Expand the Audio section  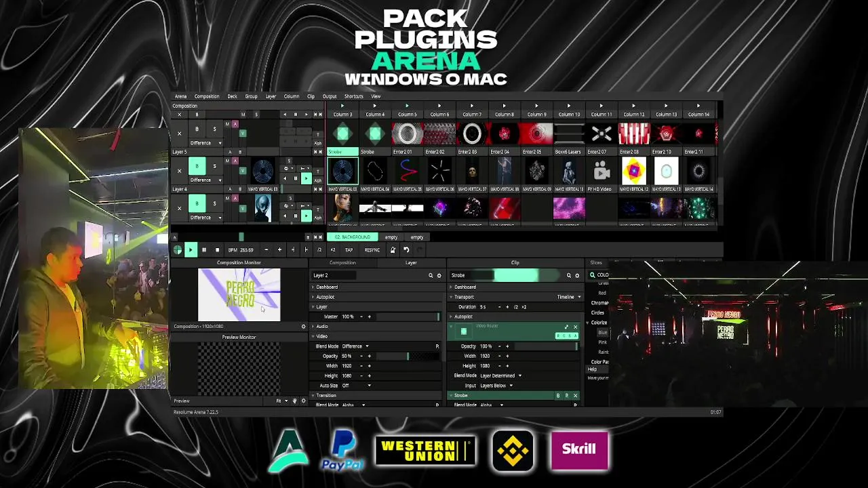click(321, 327)
